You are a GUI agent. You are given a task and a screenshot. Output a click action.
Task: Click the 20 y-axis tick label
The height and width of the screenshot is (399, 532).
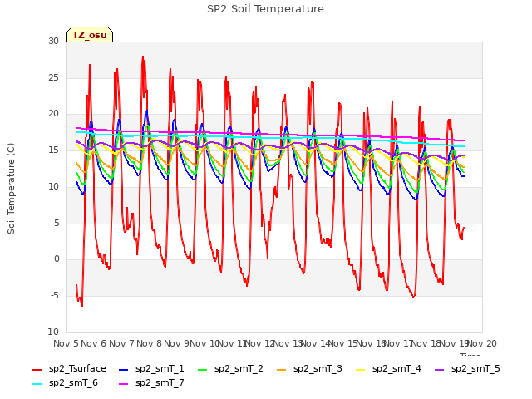(53, 114)
